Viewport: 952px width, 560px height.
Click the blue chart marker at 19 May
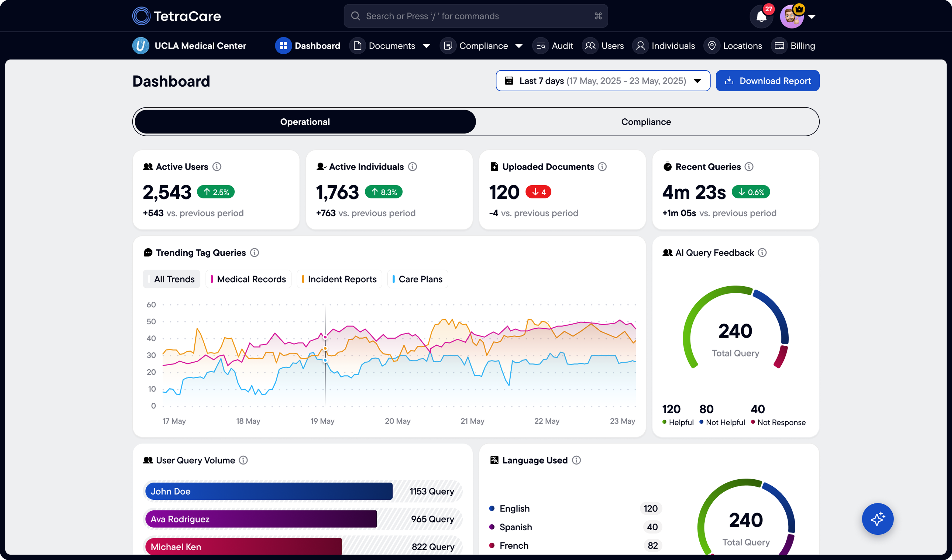(x=325, y=360)
